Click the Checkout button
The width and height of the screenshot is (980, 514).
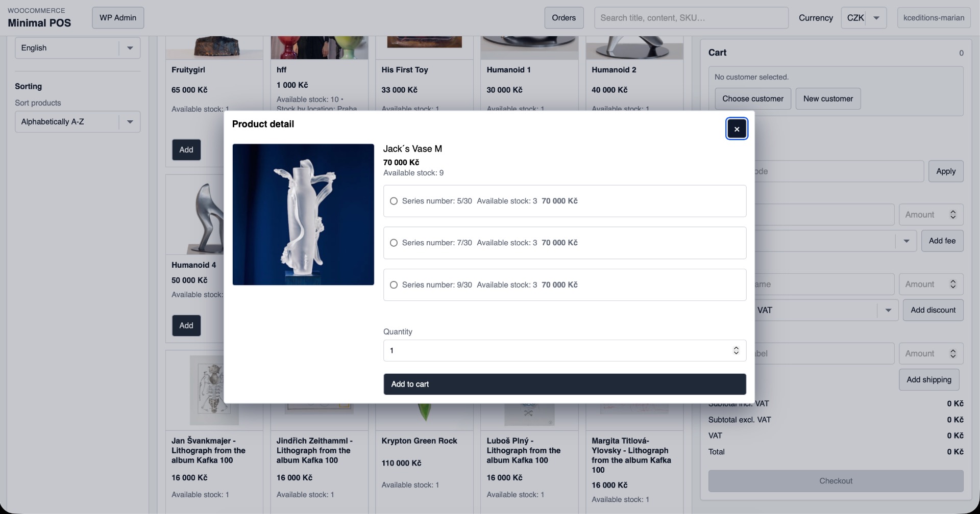[836, 481]
